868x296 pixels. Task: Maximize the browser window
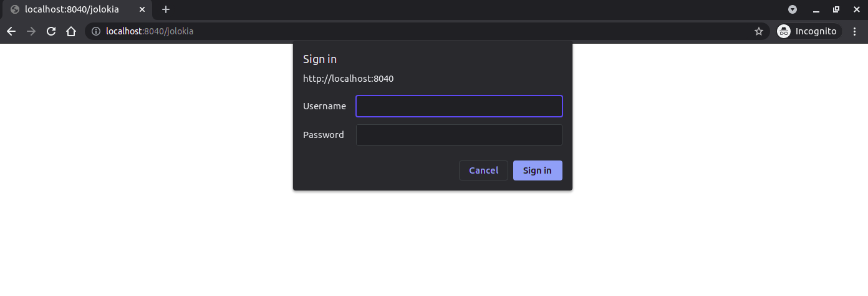(x=836, y=9)
